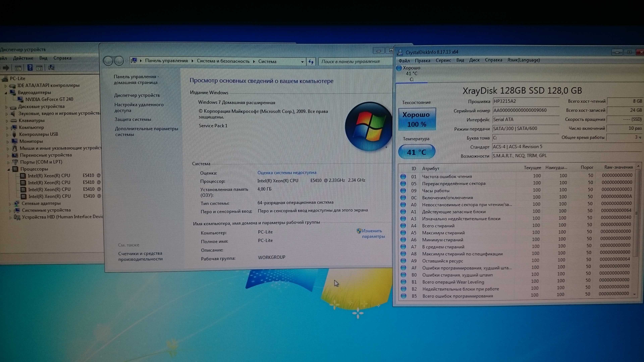Click the Поиск в панели управления search field
The width and height of the screenshot is (644, 362).
[x=356, y=62]
